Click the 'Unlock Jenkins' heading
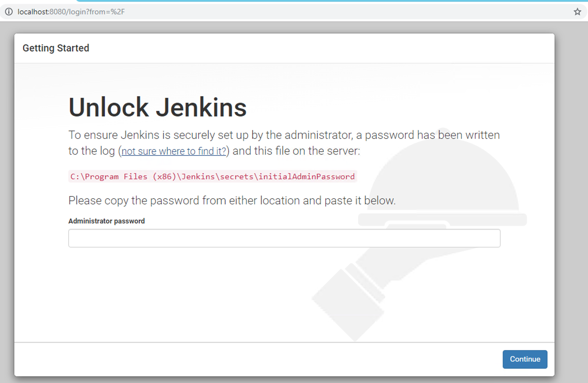 [158, 107]
